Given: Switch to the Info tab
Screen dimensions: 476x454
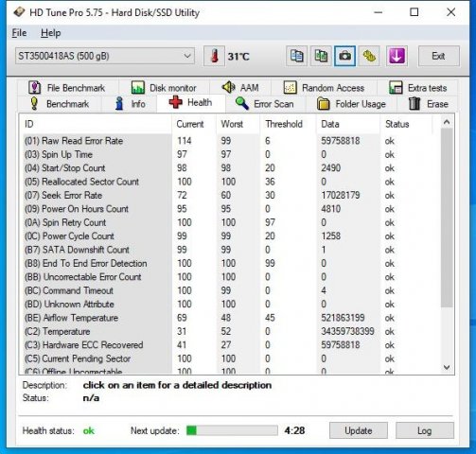Looking at the screenshot, I should (x=130, y=104).
